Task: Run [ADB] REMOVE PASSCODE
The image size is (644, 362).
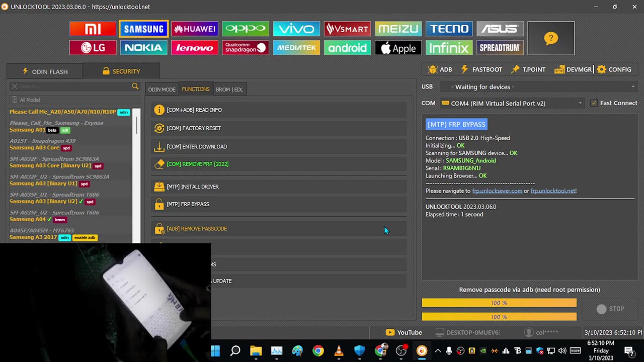Action: tap(279, 229)
